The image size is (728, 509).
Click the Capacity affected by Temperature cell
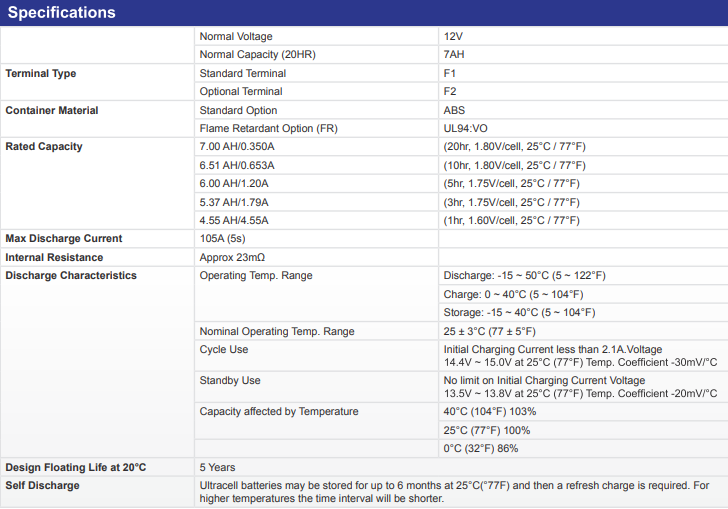[279, 412]
